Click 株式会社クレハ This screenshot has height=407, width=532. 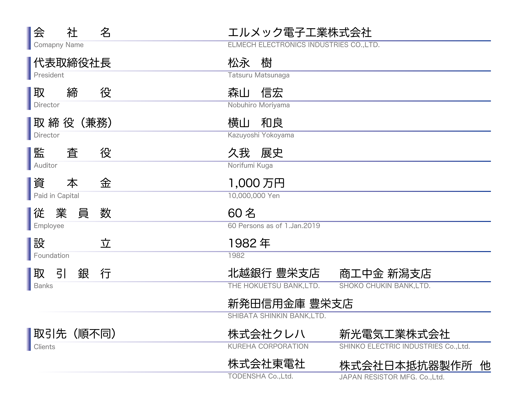point(267,334)
